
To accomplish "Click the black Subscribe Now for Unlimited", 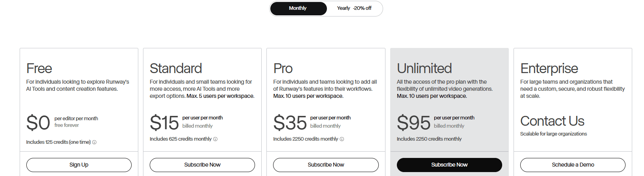I will (449, 165).
